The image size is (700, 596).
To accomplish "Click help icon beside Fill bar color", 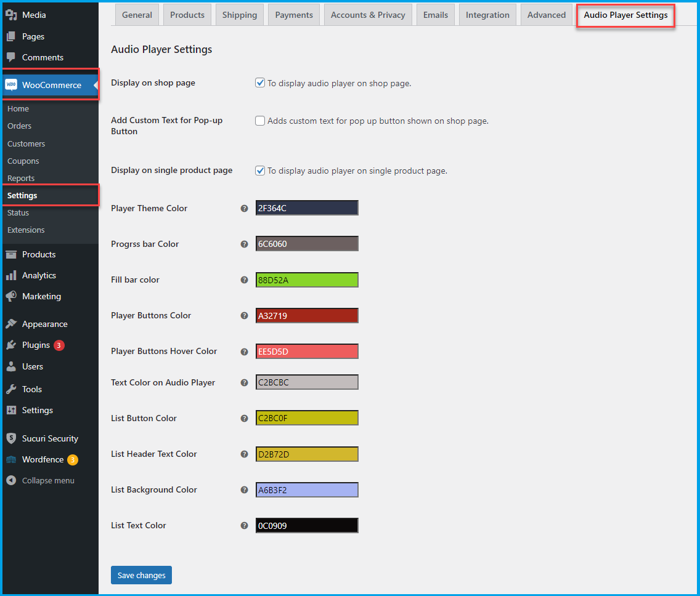I will 244,280.
